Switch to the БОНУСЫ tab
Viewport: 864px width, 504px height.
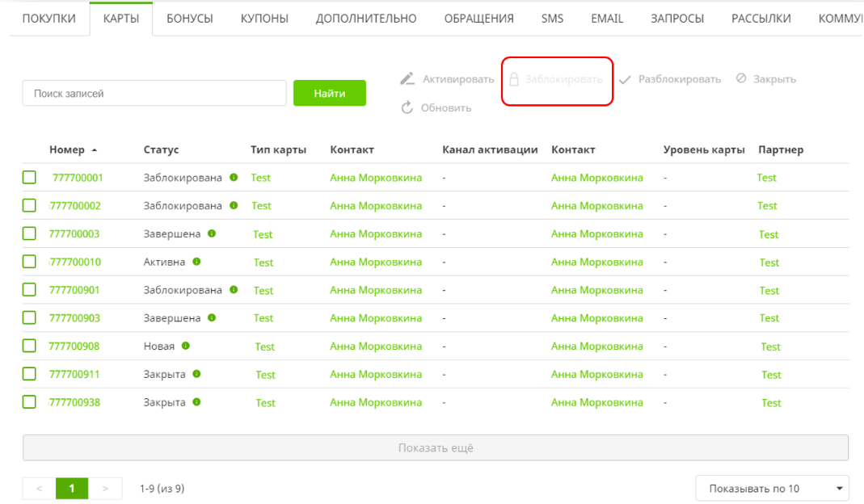[x=190, y=19]
